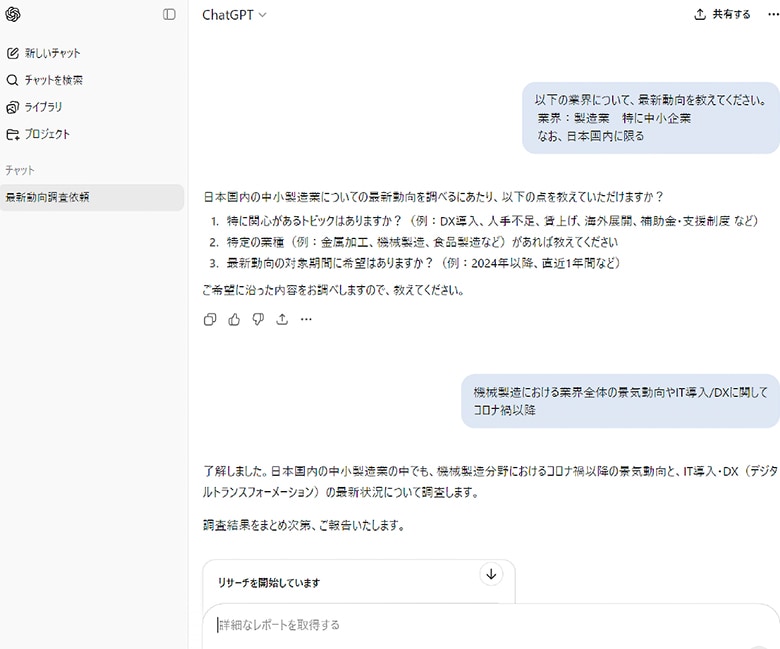
Task: Click the share icon below the response
Action: (282, 320)
